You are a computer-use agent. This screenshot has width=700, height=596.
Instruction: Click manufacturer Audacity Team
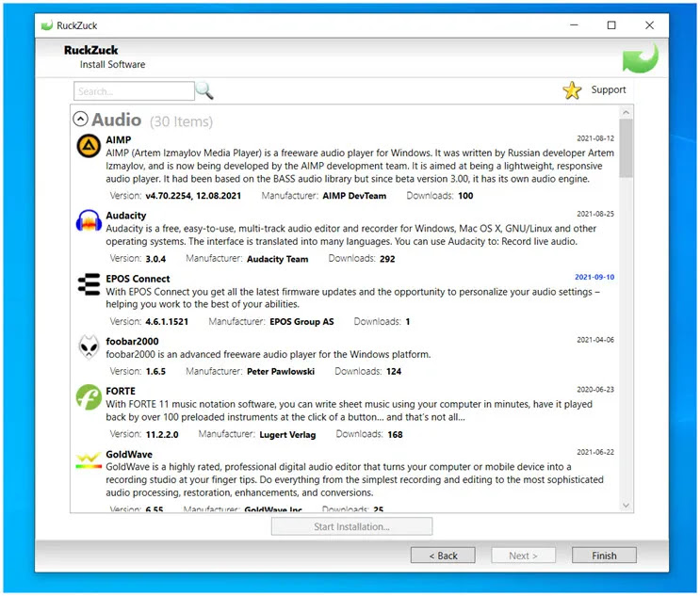pyautogui.click(x=278, y=259)
